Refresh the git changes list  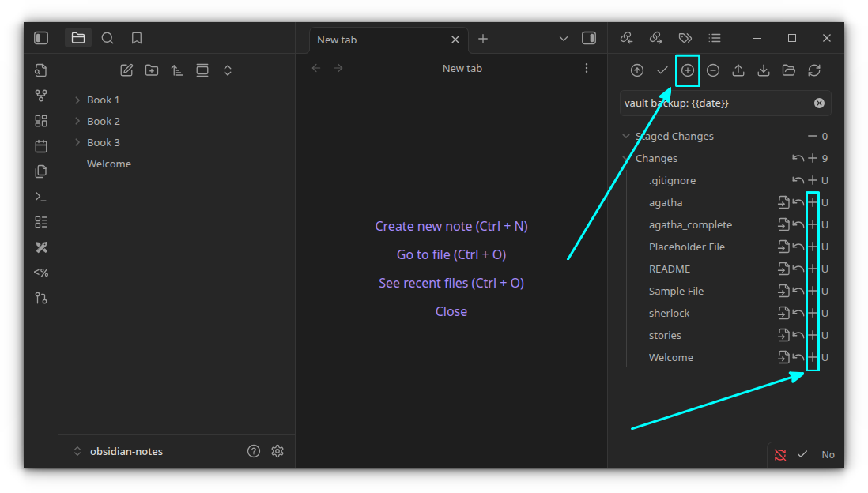point(814,70)
